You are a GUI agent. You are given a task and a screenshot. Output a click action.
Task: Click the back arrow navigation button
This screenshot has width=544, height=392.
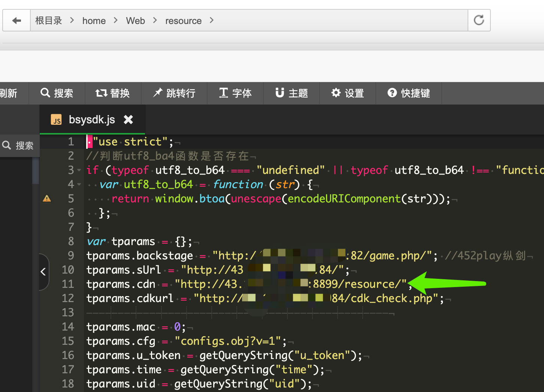pyautogui.click(x=16, y=21)
